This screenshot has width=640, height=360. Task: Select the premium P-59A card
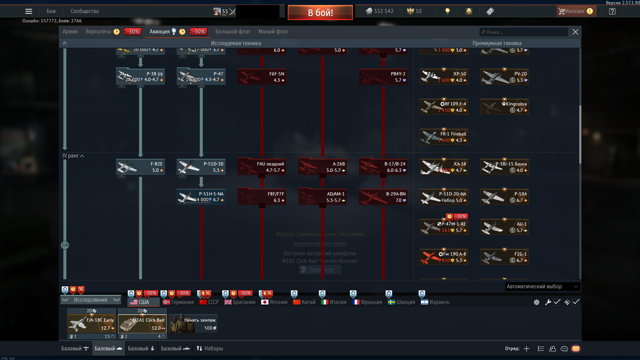(504, 197)
